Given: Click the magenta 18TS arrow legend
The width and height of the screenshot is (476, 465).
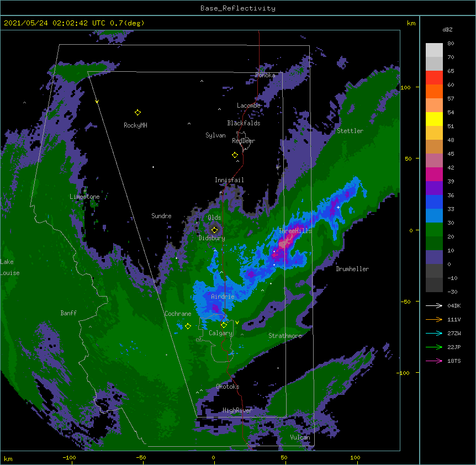Looking at the screenshot, I should [434, 361].
